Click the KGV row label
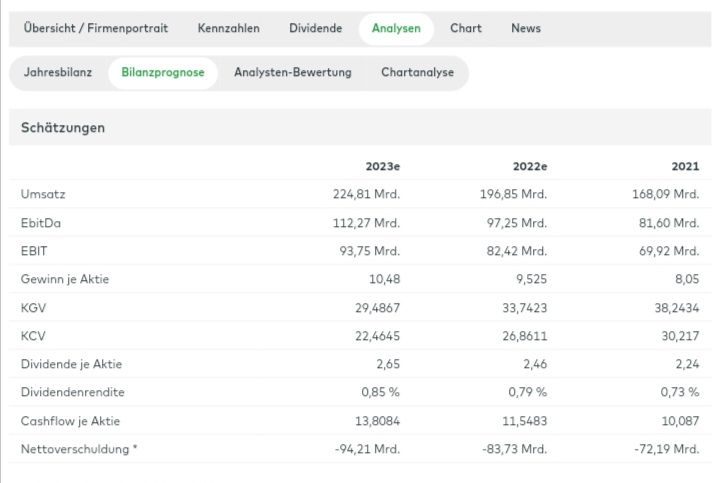This screenshot has height=483, width=720. point(33,308)
